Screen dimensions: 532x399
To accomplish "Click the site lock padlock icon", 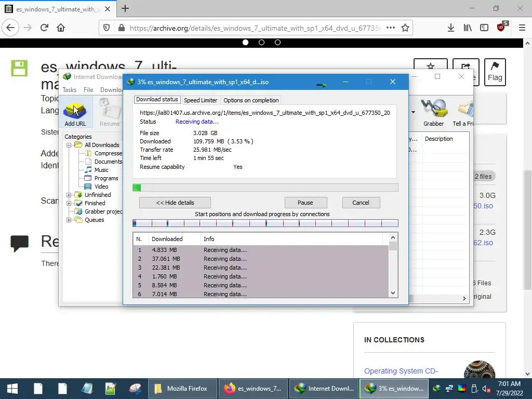I will click(x=121, y=28).
